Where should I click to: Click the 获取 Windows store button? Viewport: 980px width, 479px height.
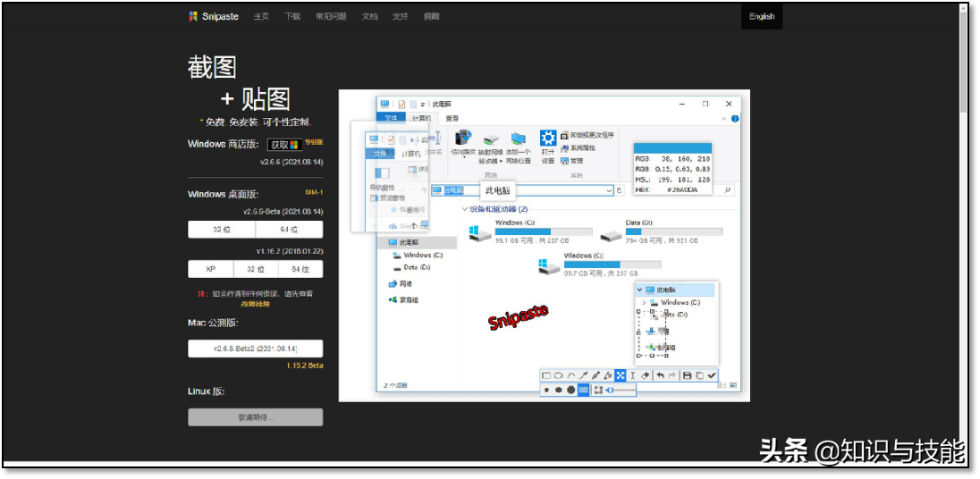click(x=284, y=144)
